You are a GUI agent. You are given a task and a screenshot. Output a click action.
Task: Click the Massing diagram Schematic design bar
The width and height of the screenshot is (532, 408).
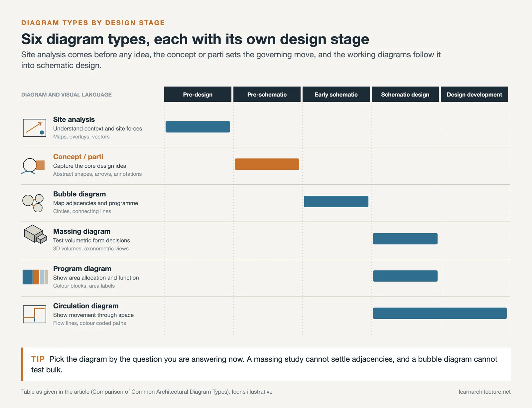point(405,239)
